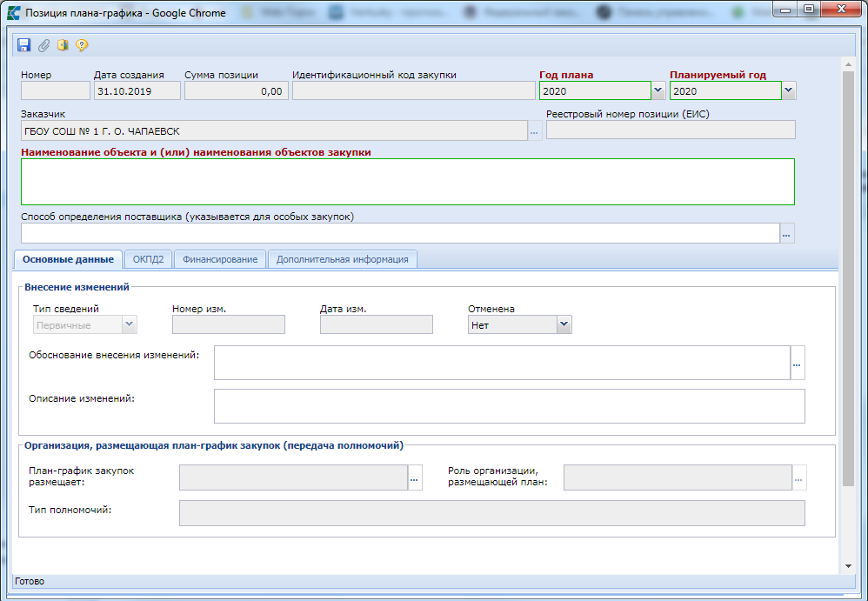Expand the Планируемый год dropdown
The width and height of the screenshot is (868, 601).
(x=789, y=90)
